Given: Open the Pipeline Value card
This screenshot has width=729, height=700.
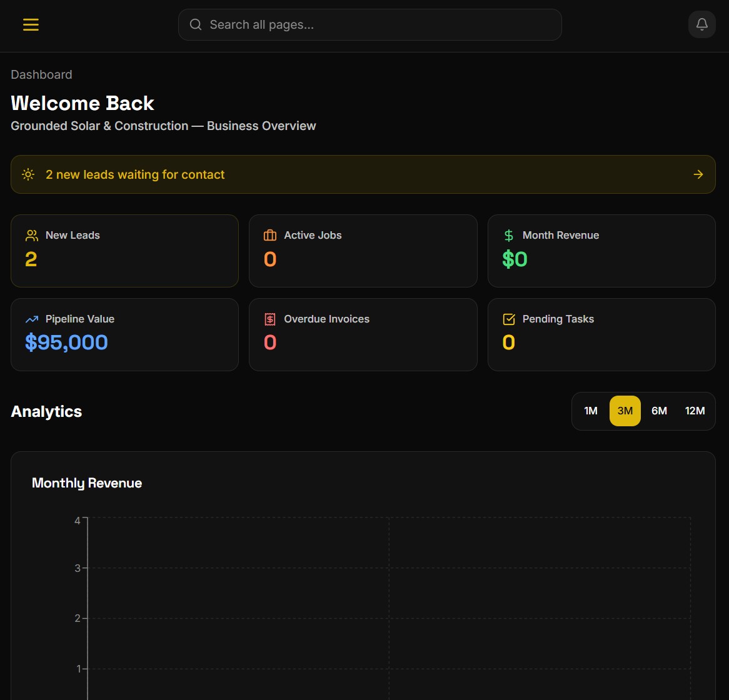Looking at the screenshot, I should 124,334.
